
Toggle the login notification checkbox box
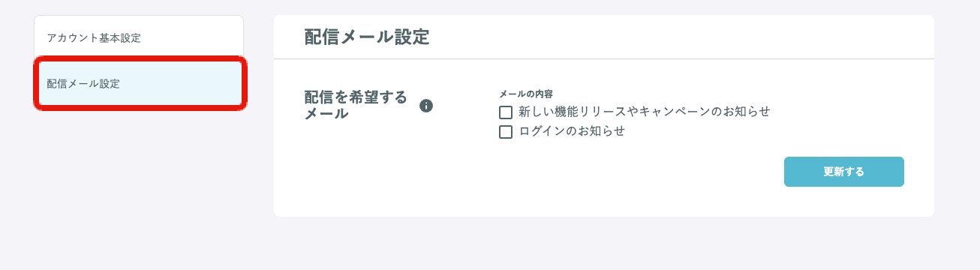tap(506, 132)
